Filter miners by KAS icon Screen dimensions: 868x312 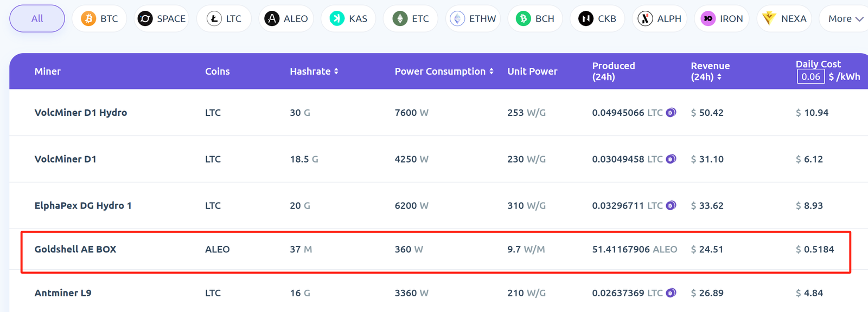coord(337,19)
